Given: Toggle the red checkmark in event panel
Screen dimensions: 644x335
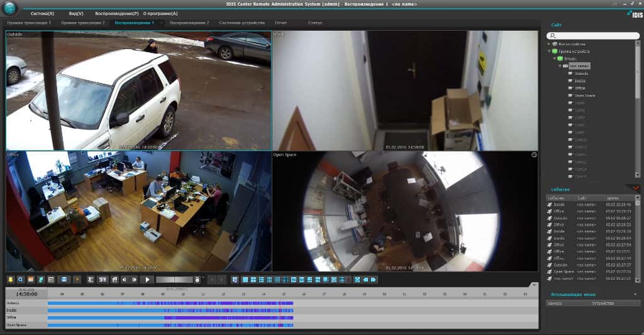Looking at the screenshot, I should tap(636, 188).
